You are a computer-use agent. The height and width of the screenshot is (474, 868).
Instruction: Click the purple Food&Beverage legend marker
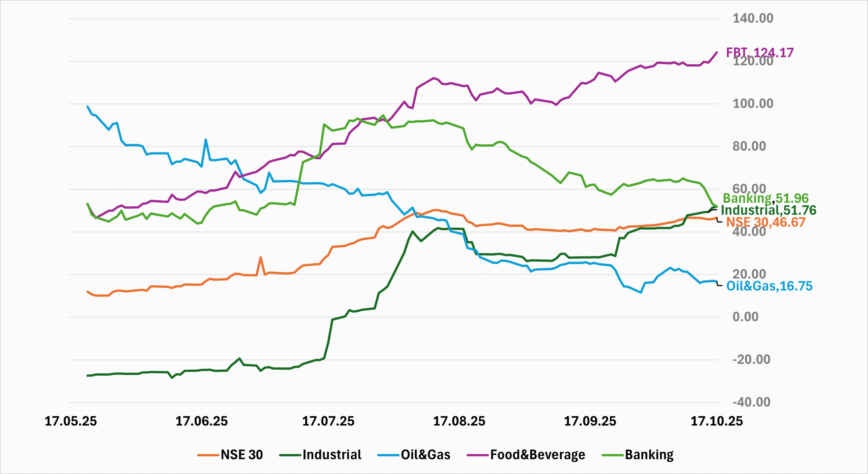(478, 455)
